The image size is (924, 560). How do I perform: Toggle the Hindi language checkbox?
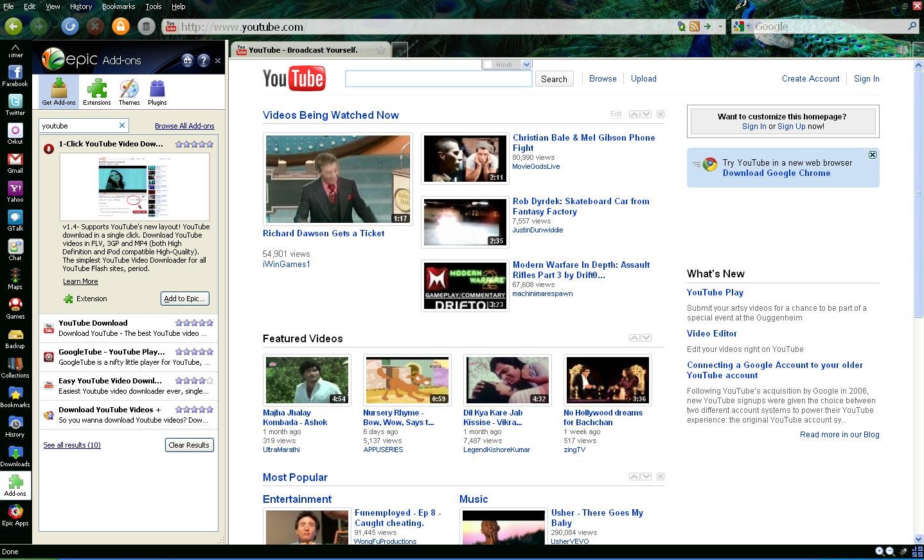click(x=488, y=64)
